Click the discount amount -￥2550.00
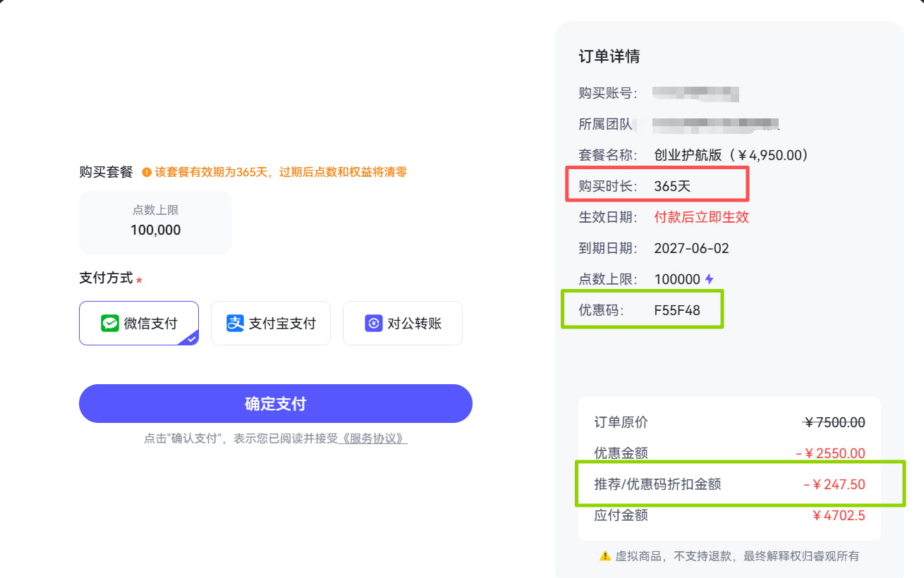 point(831,453)
